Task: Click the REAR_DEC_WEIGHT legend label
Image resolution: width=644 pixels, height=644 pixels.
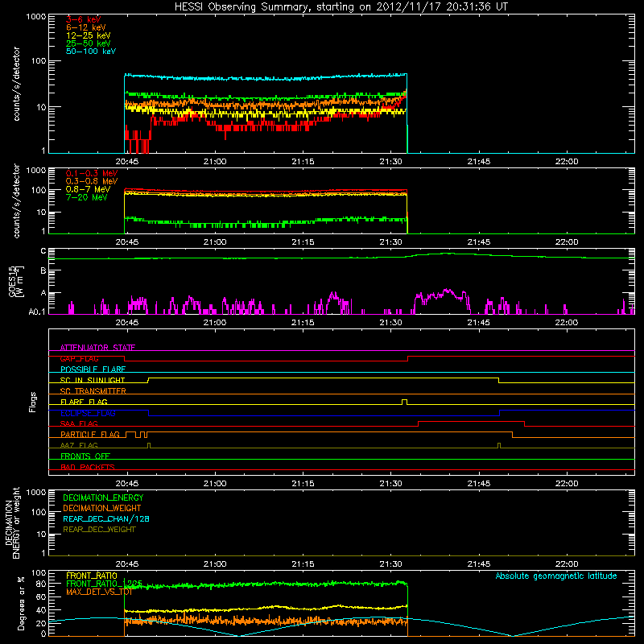Action: click(99, 530)
